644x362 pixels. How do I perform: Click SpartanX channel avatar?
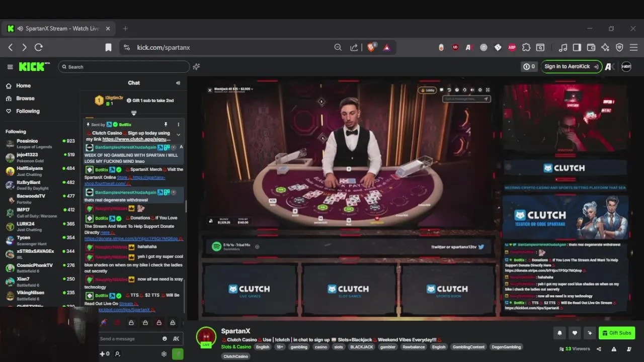206,337
